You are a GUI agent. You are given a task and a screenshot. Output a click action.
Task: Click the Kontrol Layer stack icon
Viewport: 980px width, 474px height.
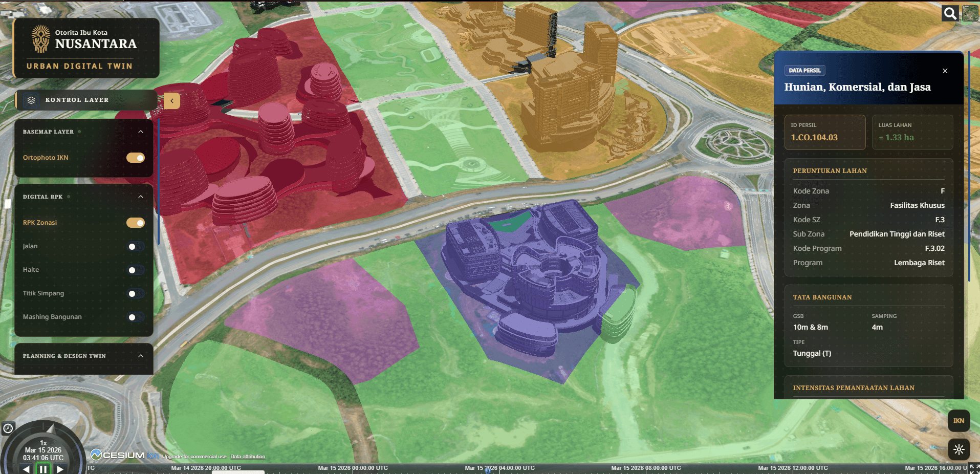(31, 100)
